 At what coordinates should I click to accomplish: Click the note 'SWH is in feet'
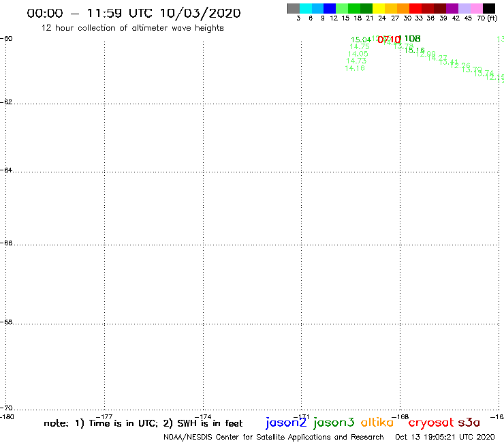click(x=210, y=423)
